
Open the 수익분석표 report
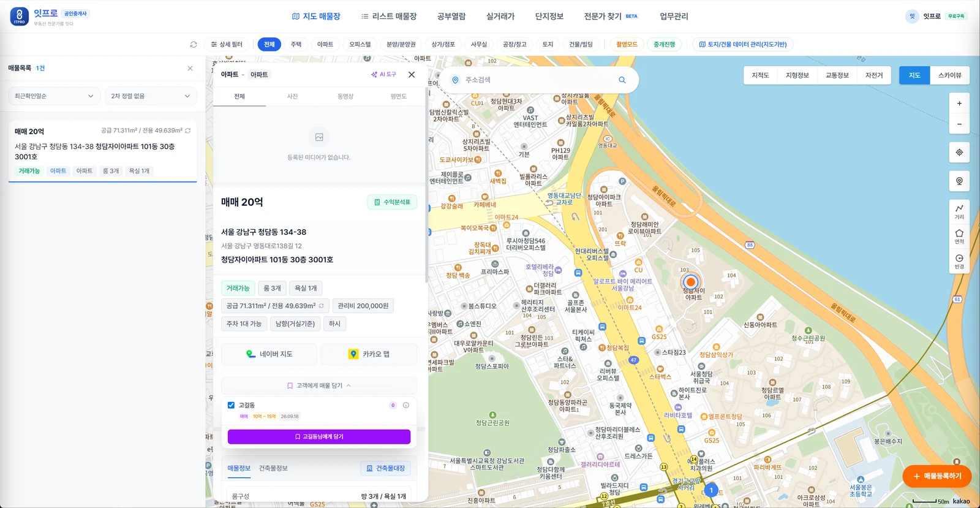392,202
